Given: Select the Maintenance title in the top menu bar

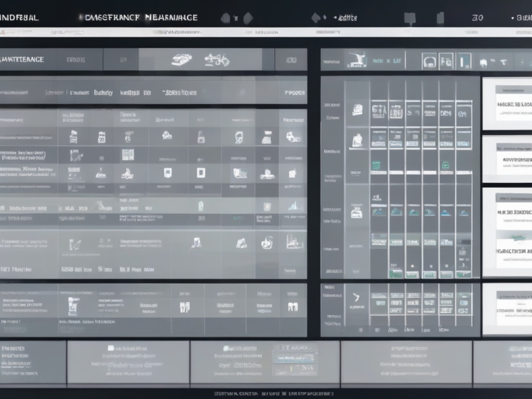Looking at the screenshot, I should coord(171,17).
